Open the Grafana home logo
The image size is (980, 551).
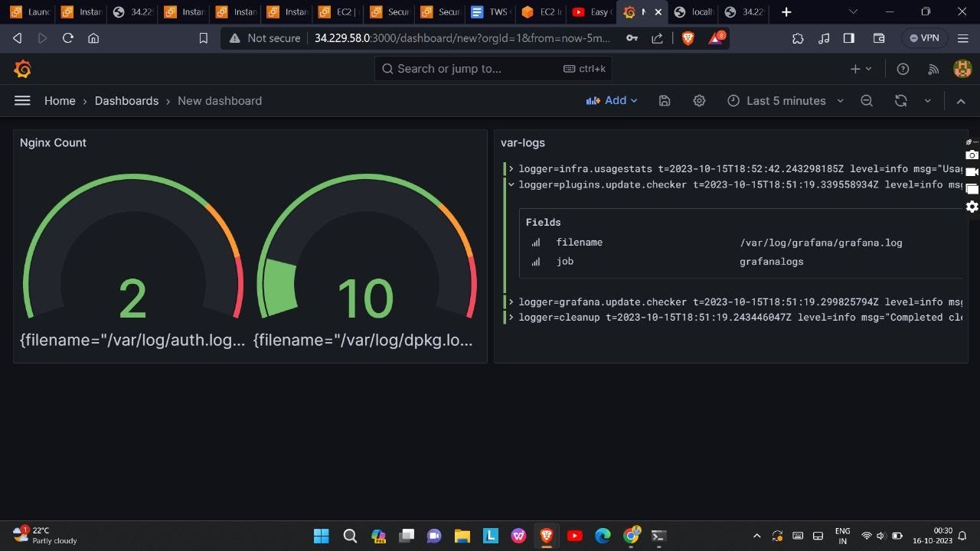click(22, 69)
